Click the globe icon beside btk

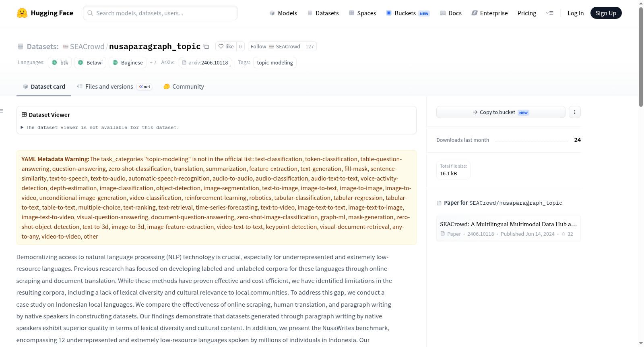pos(54,62)
